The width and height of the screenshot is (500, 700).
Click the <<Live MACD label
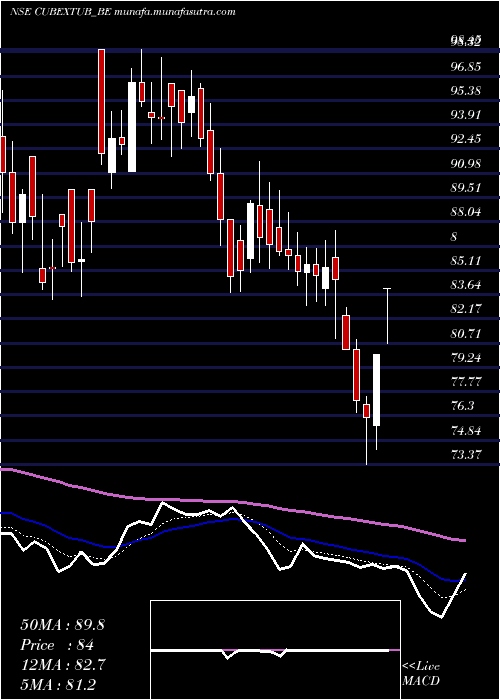point(421,674)
